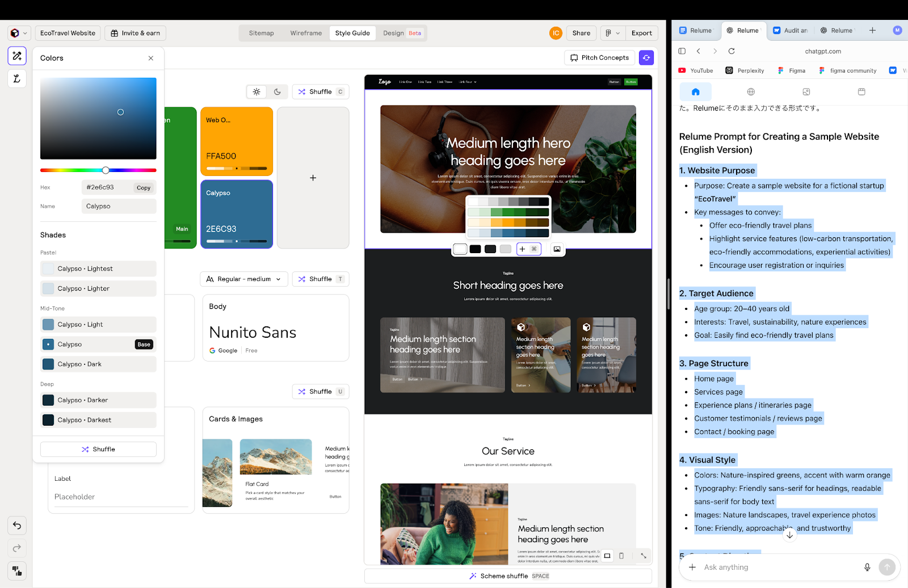Shuffle shades in the Colors panel
This screenshot has width=908, height=588.
(x=98, y=449)
